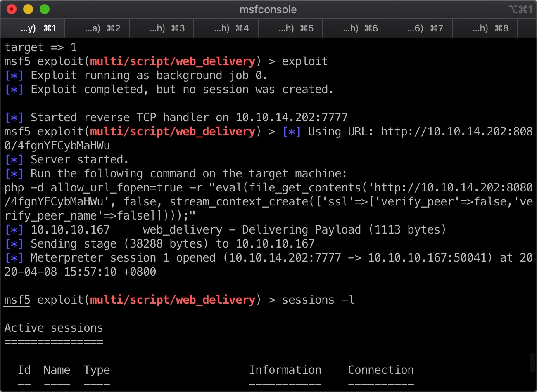Switch to terminal tab ⌘8
The height and width of the screenshot is (392, 537).
tap(485, 28)
